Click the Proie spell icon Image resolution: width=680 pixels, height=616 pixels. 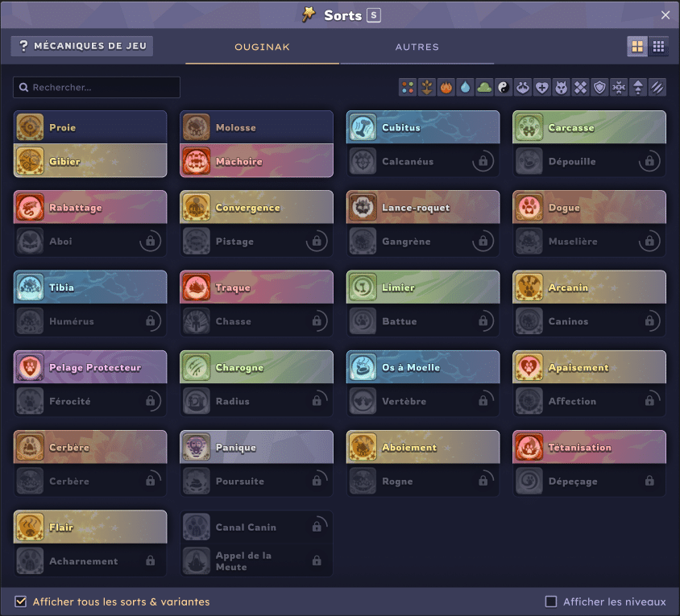tap(30, 127)
